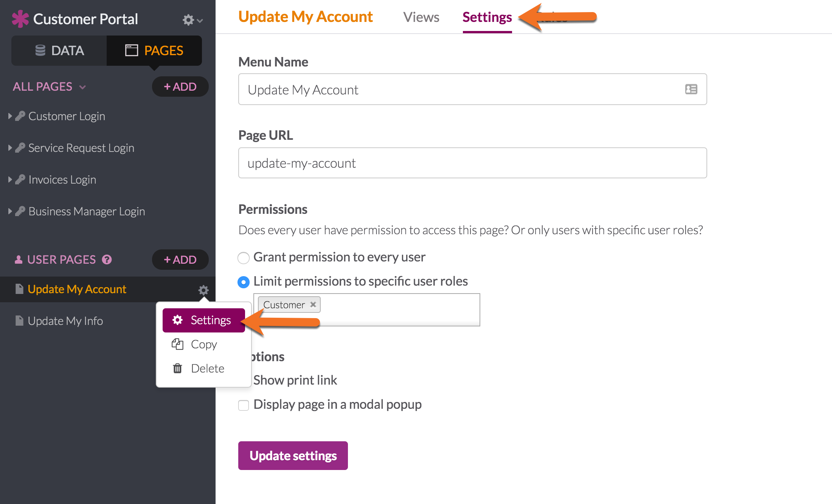Image resolution: width=832 pixels, height=504 pixels.
Task: Open the Customer Portal app settings gear
Action: point(192,20)
